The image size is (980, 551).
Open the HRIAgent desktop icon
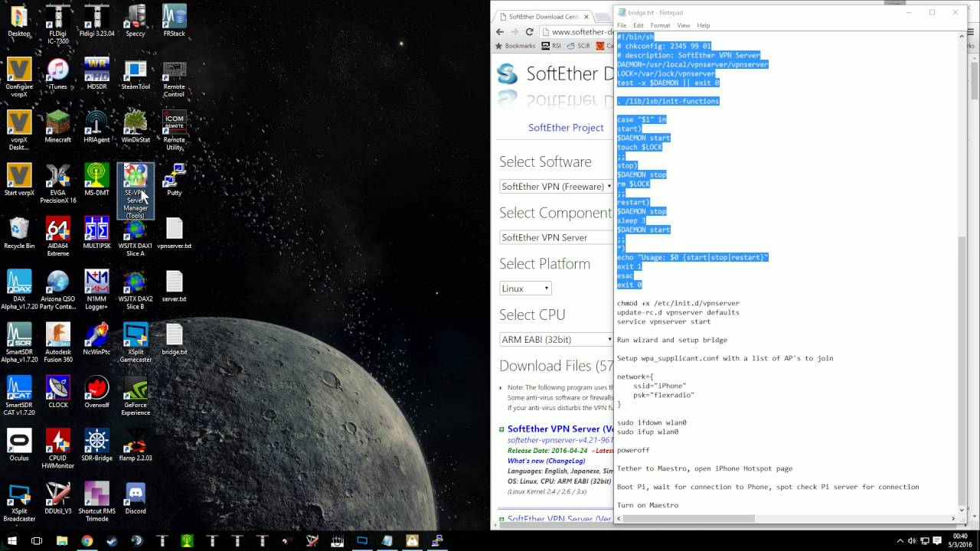coord(96,127)
